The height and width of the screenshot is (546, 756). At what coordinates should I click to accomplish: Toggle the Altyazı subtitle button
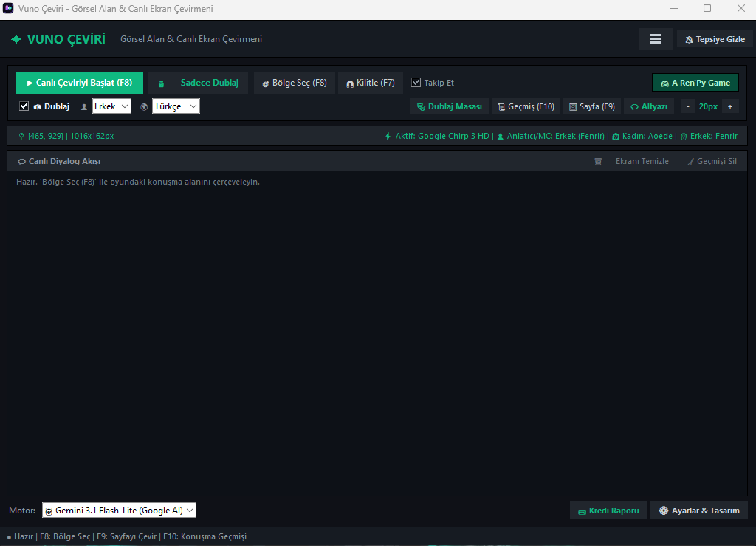pos(649,106)
